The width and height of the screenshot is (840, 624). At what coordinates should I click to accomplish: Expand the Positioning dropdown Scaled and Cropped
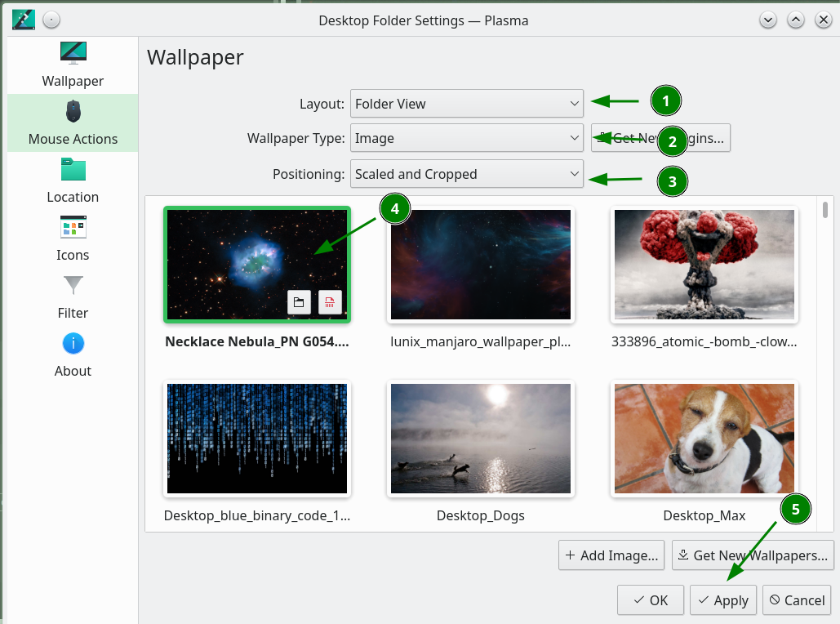(466, 174)
